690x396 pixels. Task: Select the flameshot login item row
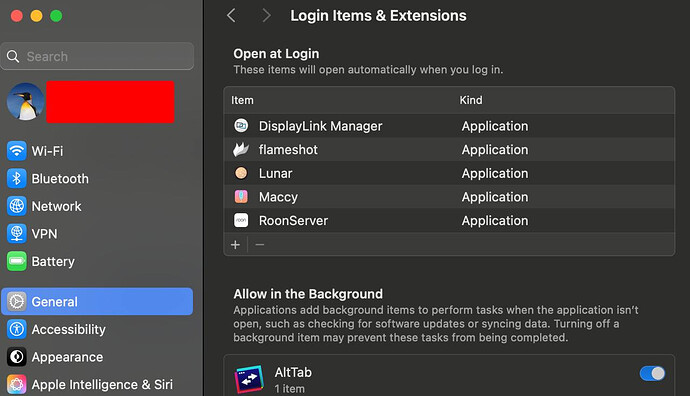click(x=449, y=150)
